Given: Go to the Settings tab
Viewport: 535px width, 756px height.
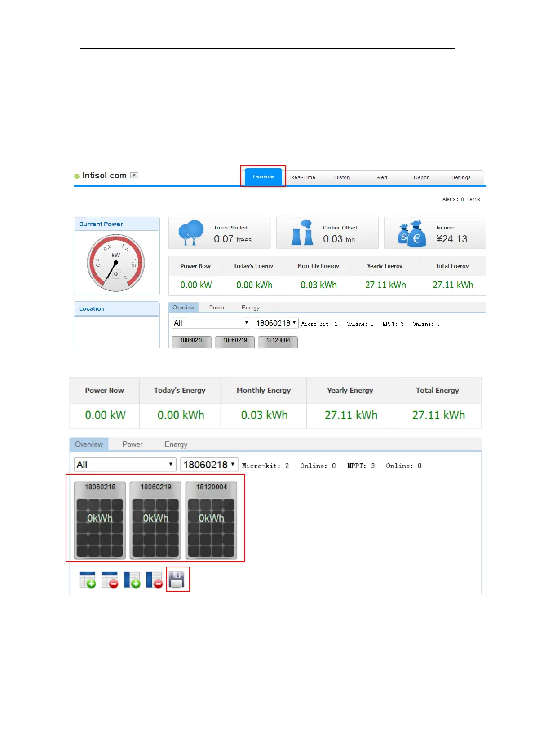Looking at the screenshot, I should pyautogui.click(x=460, y=177).
